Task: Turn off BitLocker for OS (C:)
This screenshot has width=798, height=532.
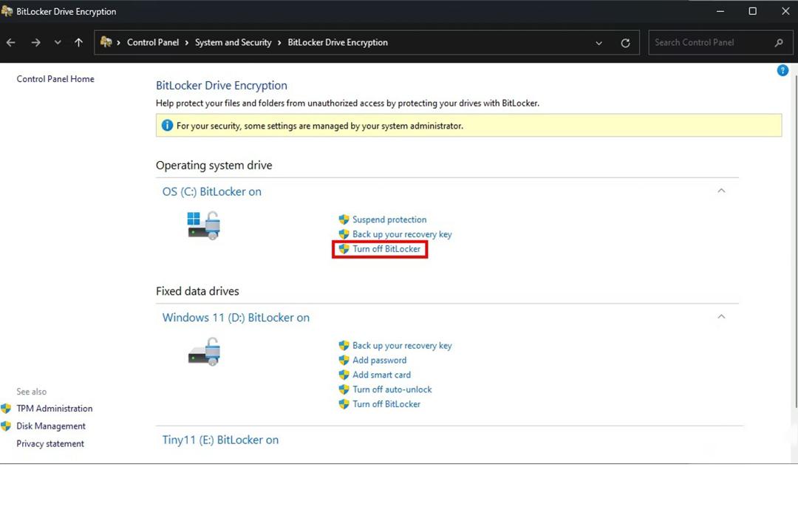Action: [x=386, y=249]
